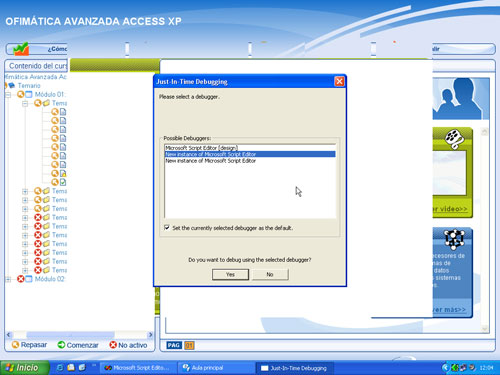This screenshot has width=500, height=375.
Task: Switch to Microsoft Script Editor taskbar button
Action: pyautogui.click(x=137, y=368)
